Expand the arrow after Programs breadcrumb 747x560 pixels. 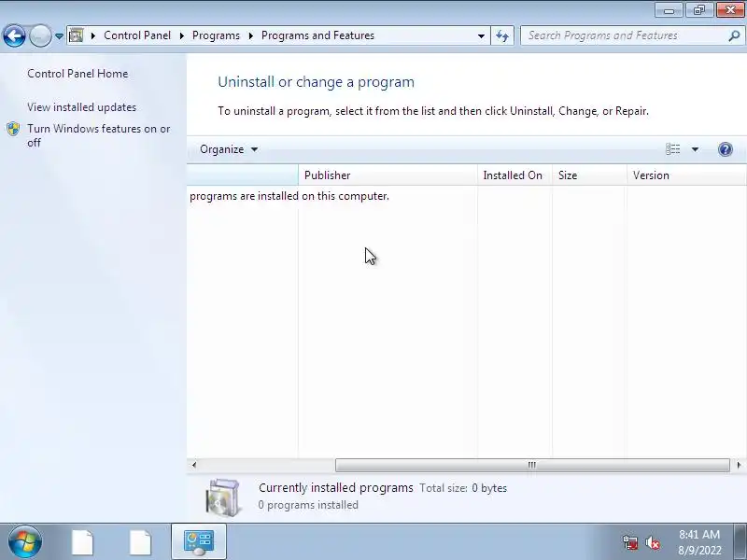point(250,35)
